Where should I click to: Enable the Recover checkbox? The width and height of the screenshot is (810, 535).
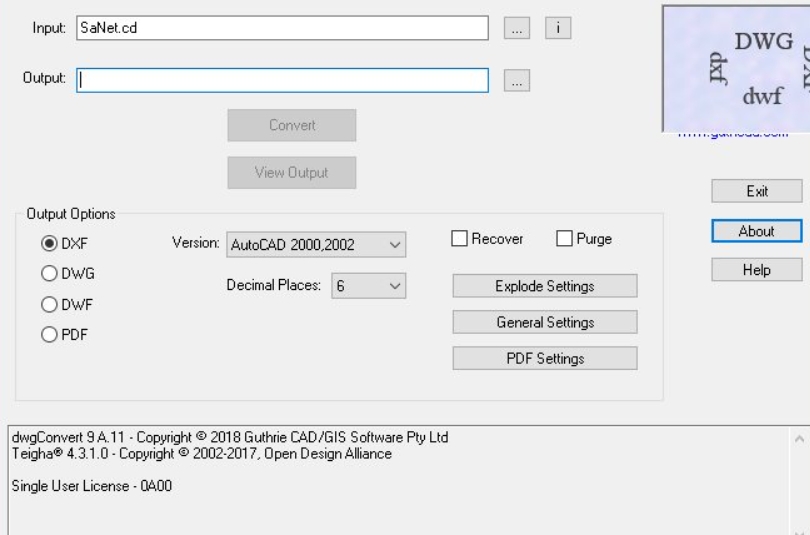(460, 239)
